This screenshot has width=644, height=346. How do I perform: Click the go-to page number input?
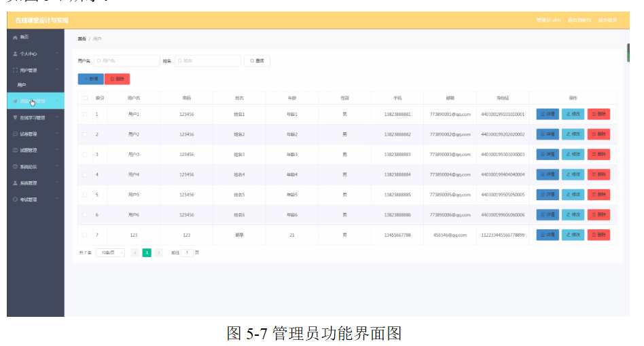(x=187, y=253)
